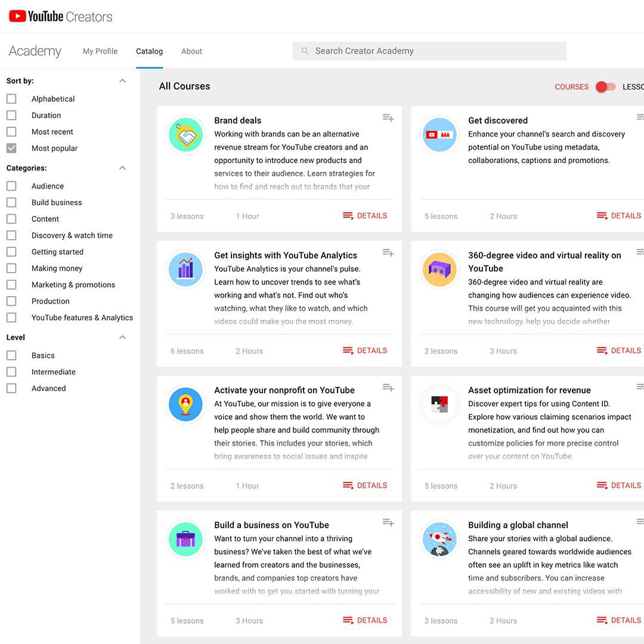The image size is (644, 644).
Task: Open the My Profile tab
Action: pos(100,51)
